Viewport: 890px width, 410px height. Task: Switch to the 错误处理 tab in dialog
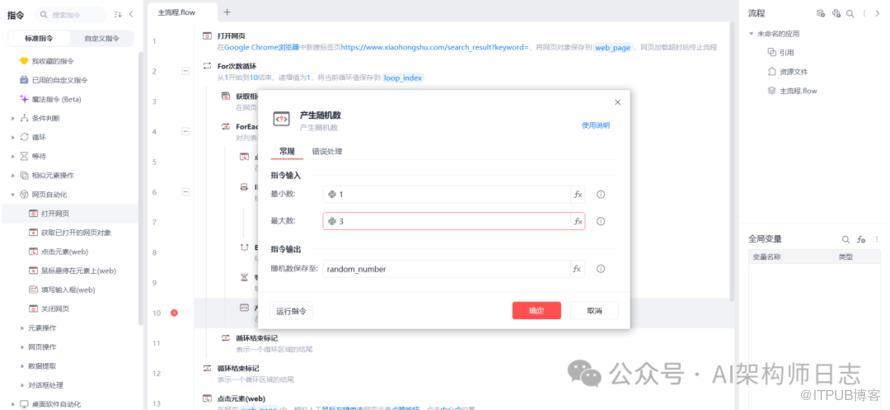point(327,152)
